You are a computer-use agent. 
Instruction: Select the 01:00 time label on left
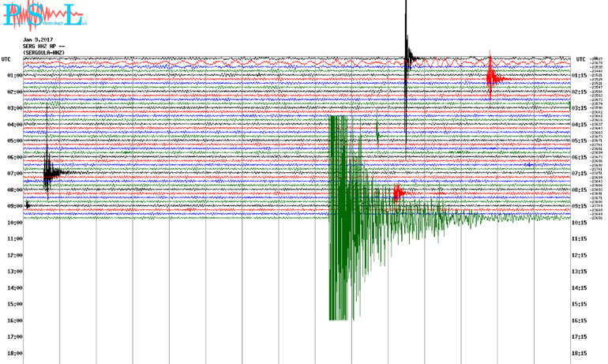(14, 76)
